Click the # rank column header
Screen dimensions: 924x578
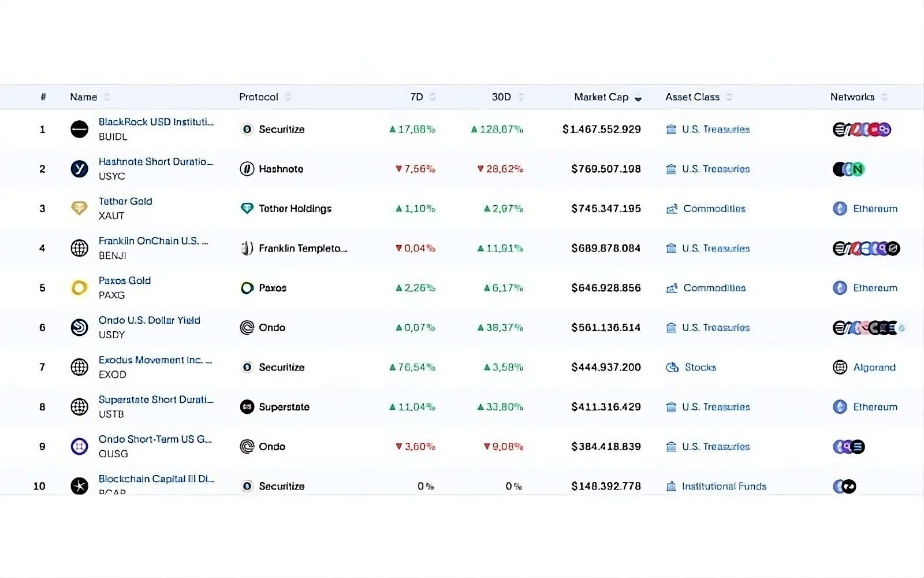click(43, 97)
